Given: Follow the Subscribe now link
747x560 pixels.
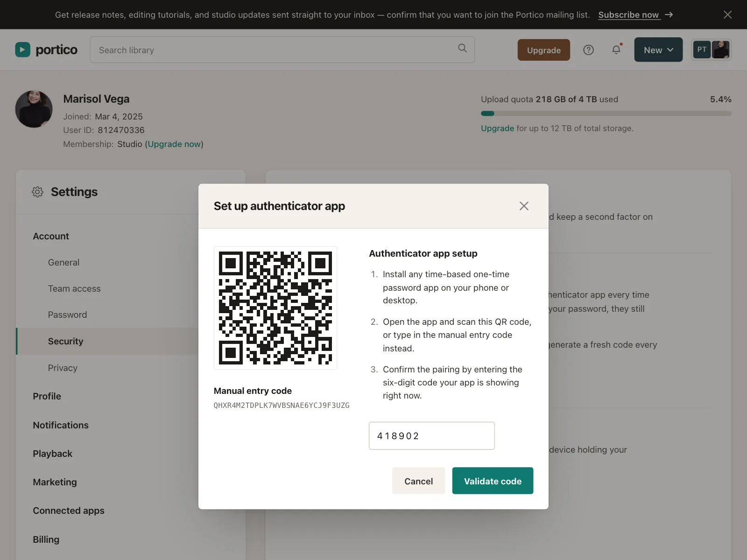Looking at the screenshot, I should click(629, 14).
